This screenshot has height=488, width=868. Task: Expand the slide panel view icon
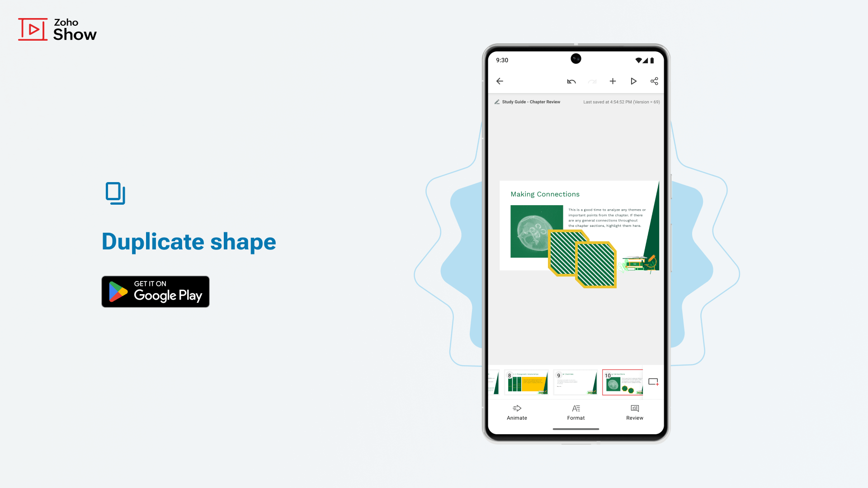click(653, 383)
